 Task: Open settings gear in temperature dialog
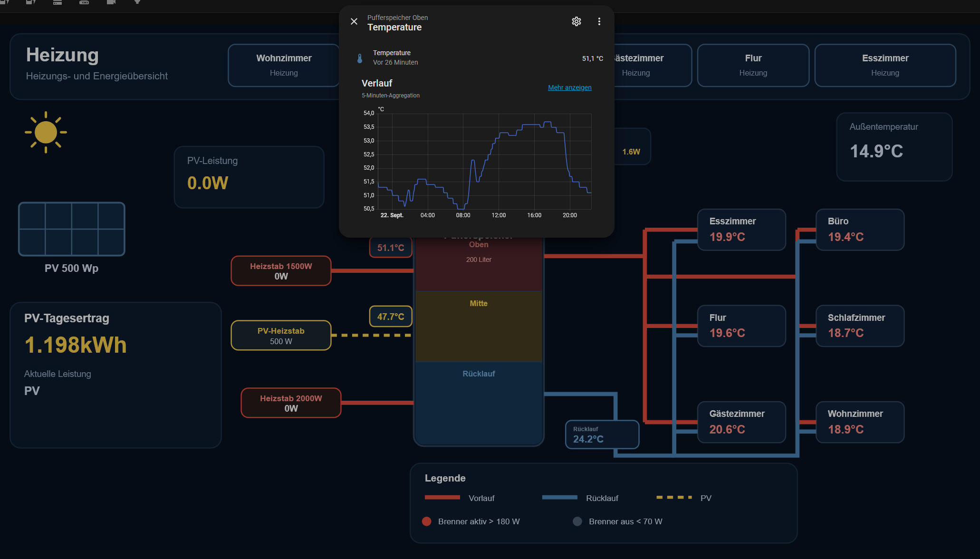coord(576,21)
